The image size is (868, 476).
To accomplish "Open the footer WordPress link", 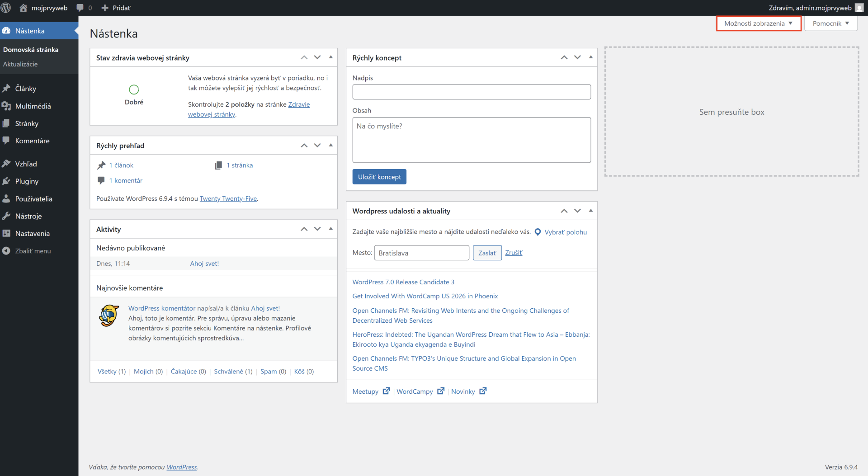I will (x=182, y=467).
